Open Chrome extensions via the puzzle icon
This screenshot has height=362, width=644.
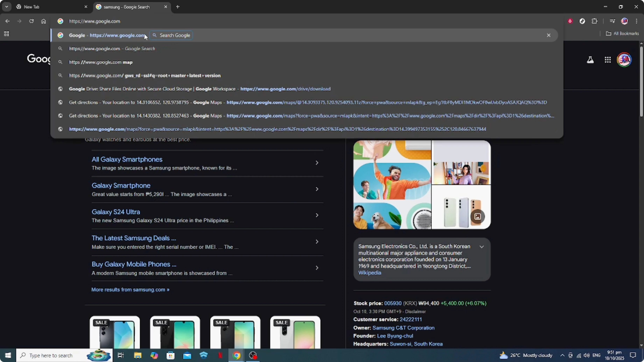595,21
